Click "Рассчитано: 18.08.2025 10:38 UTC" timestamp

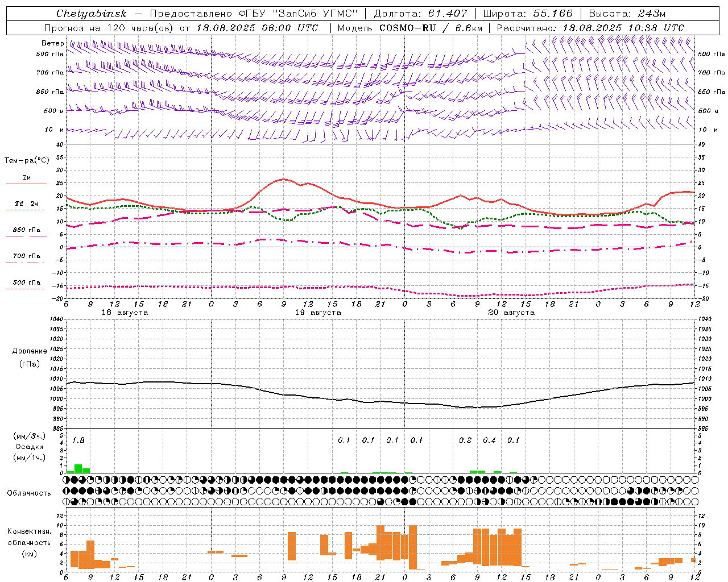590,28
